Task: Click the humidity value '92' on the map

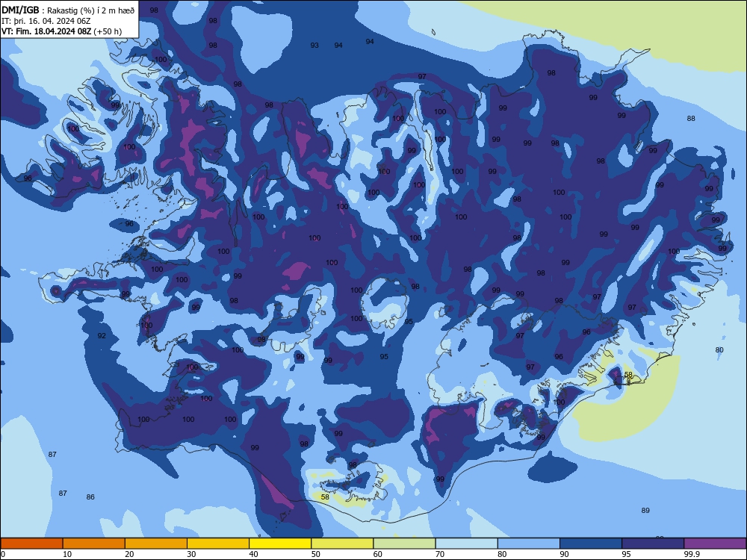Action: (102, 336)
